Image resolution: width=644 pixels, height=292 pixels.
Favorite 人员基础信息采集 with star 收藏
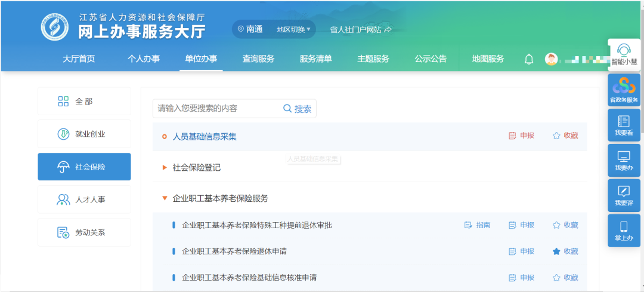click(x=565, y=136)
